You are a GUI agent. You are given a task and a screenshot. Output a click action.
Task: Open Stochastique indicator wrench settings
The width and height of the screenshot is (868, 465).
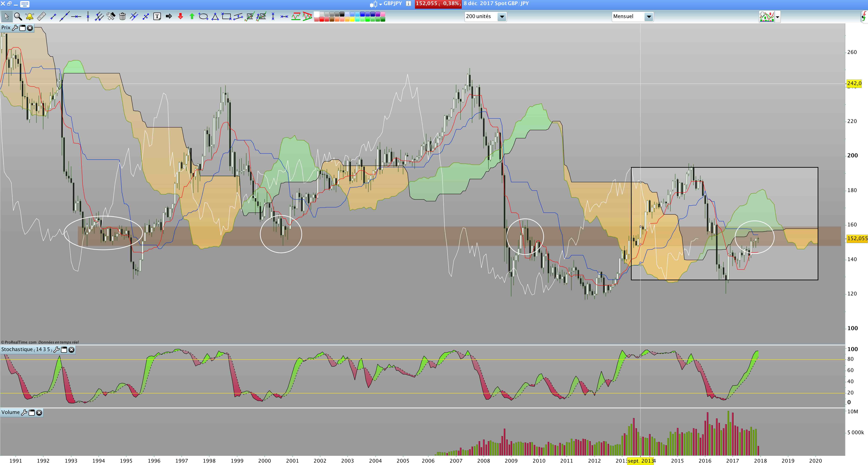(57, 349)
